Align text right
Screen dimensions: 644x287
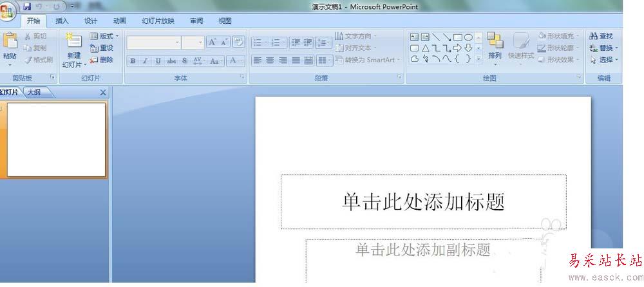(x=283, y=60)
